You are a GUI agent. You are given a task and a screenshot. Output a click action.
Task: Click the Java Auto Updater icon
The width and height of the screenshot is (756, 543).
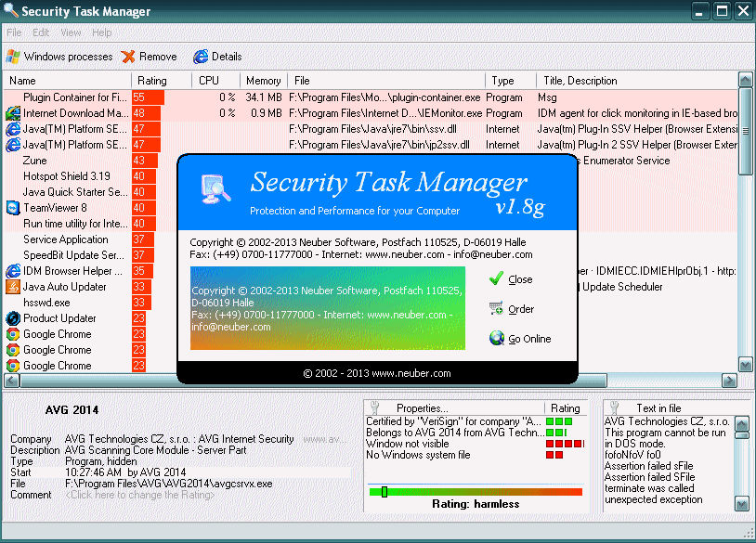point(13,287)
